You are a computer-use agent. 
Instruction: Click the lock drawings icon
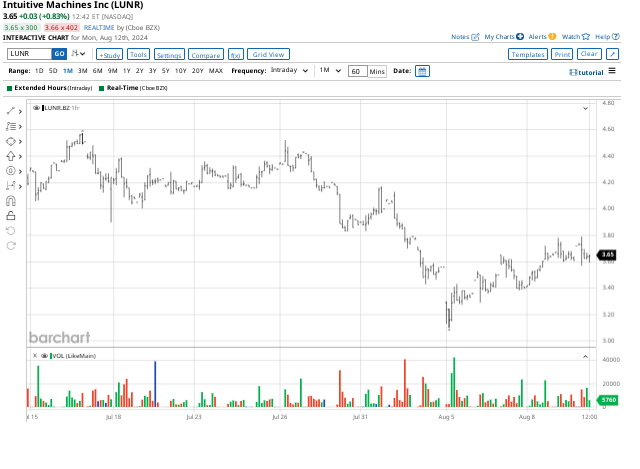11,215
